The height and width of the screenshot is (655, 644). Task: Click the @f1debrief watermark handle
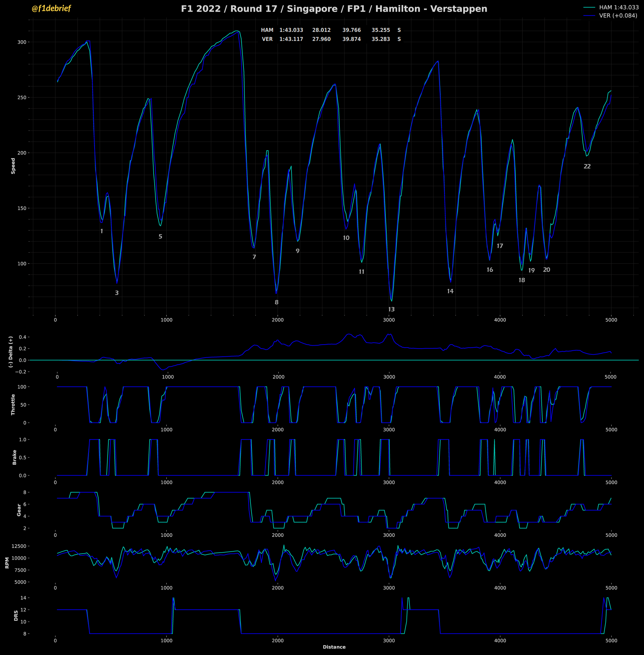pos(51,8)
